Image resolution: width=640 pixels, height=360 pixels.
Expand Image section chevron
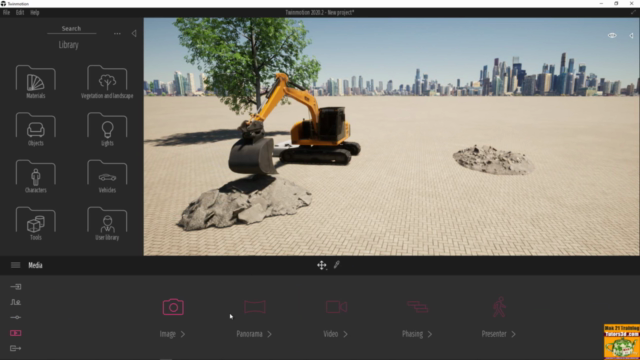(x=183, y=334)
